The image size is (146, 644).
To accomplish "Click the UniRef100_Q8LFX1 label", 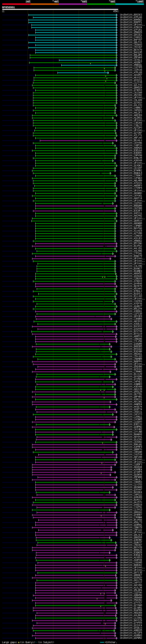I will (x=131, y=42).
